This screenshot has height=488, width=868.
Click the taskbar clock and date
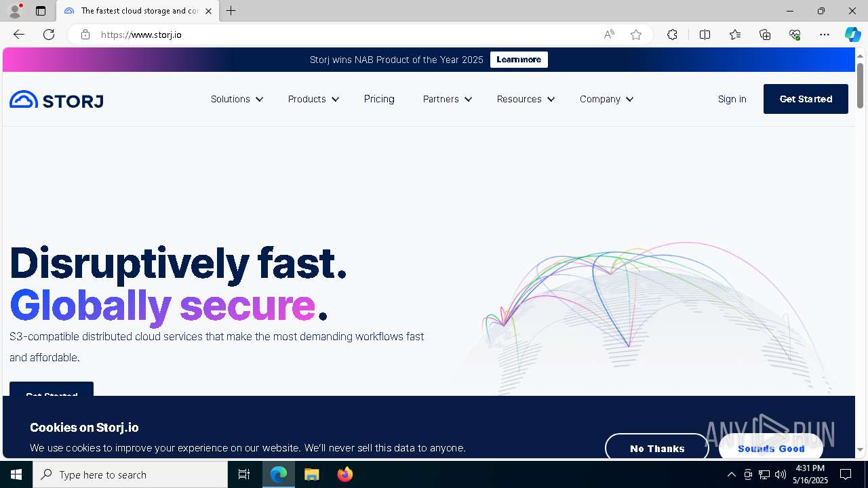click(810, 474)
